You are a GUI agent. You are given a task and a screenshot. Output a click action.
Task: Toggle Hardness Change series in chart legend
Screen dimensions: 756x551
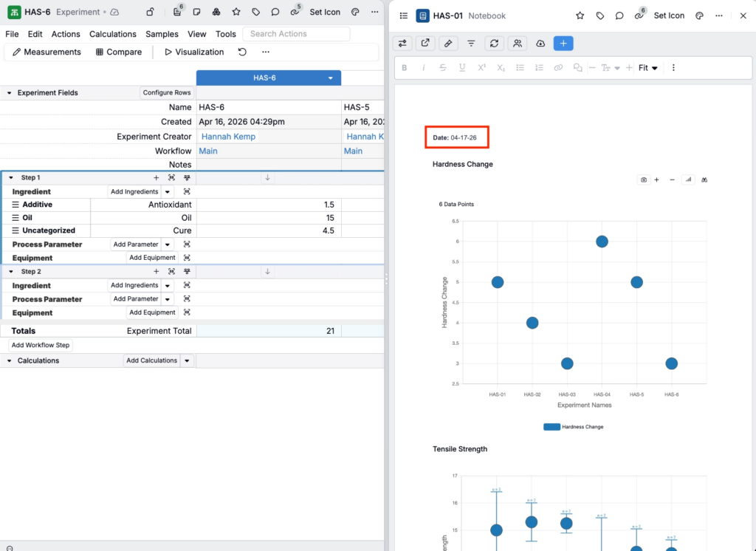573,427
